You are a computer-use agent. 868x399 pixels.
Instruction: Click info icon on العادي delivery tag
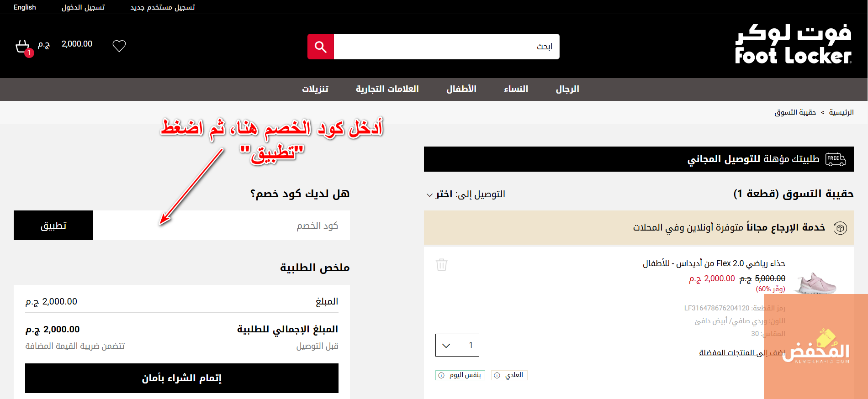(x=497, y=375)
